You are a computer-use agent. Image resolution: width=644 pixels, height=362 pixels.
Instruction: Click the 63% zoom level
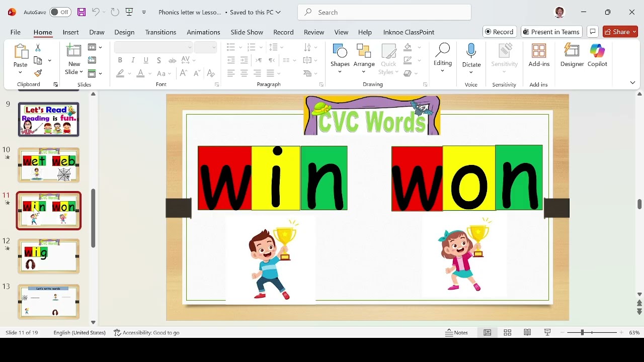tap(634, 332)
